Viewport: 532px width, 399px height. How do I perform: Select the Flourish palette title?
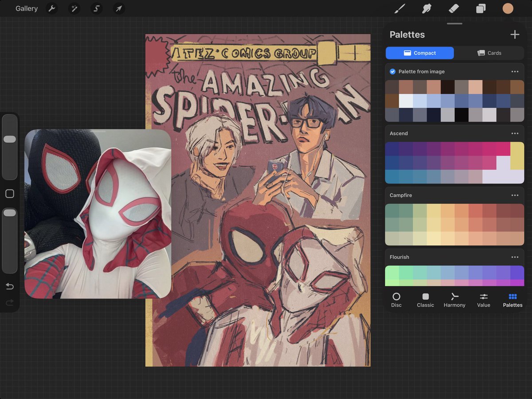coord(399,257)
